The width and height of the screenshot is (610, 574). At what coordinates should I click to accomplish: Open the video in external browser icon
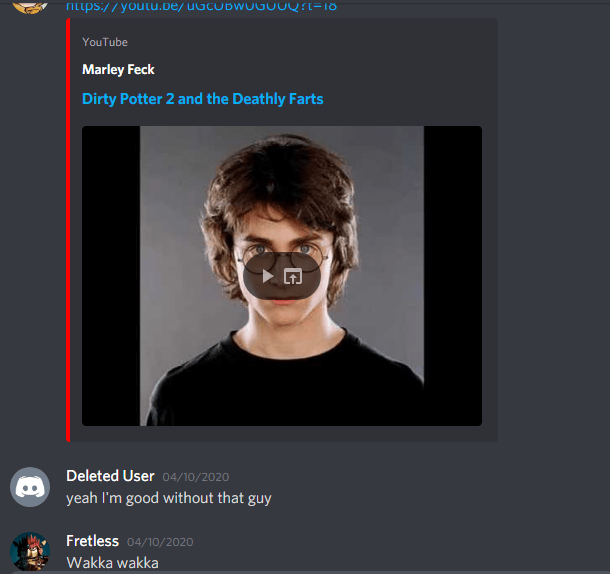[x=293, y=276]
